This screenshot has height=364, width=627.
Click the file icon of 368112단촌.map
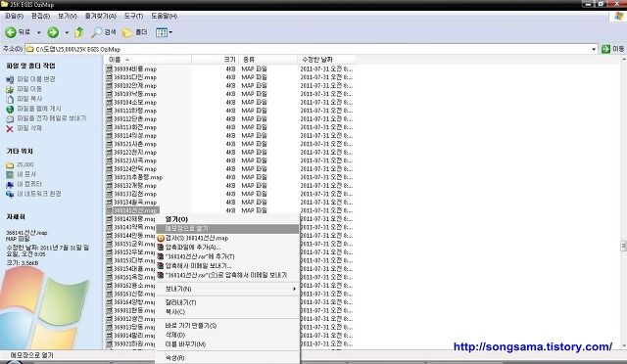(109, 118)
